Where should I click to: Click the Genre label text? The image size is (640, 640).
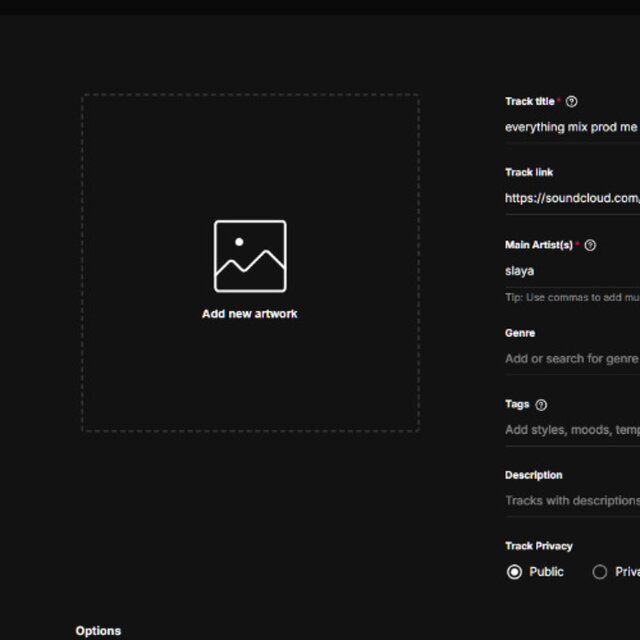(520, 333)
